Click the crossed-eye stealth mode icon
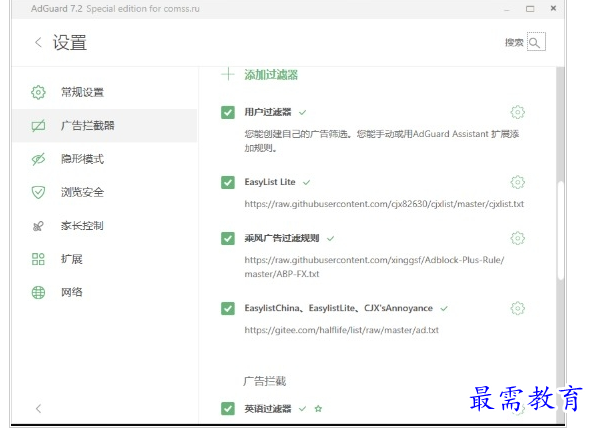The image size is (591, 430). coord(38,159)
